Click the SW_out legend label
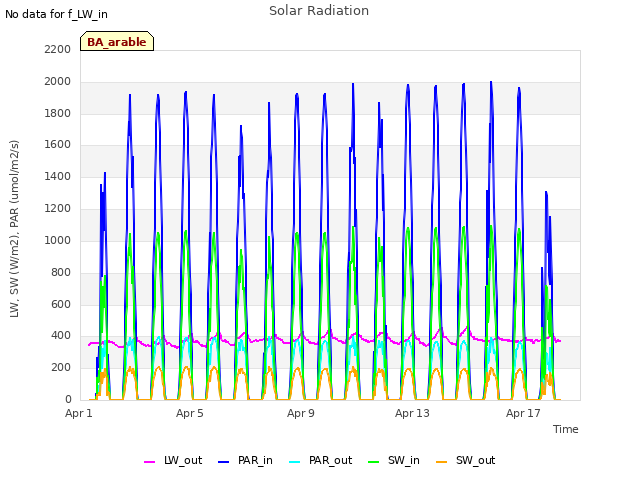 coord(475,461)
